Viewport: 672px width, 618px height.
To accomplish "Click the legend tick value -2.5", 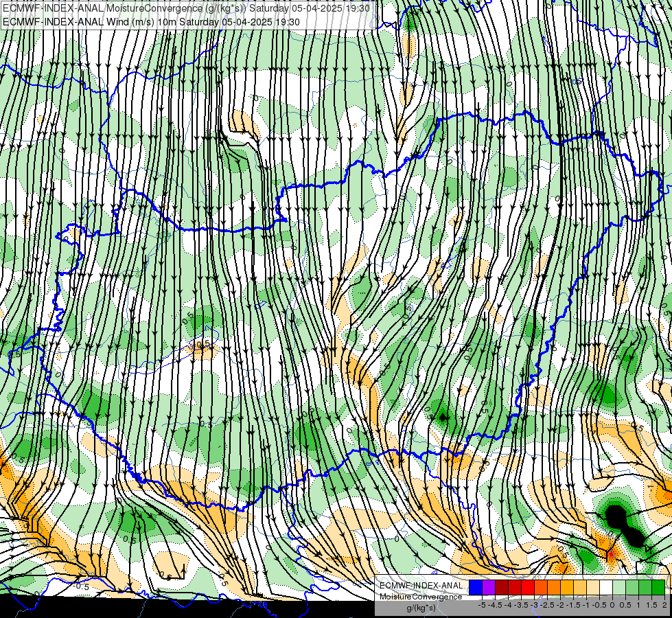I will point(547,605).
